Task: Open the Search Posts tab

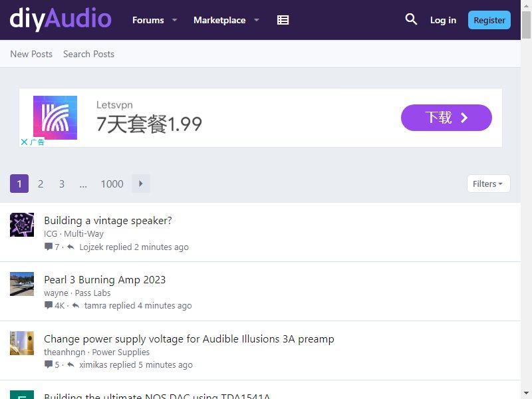Action: coord(88,54)
